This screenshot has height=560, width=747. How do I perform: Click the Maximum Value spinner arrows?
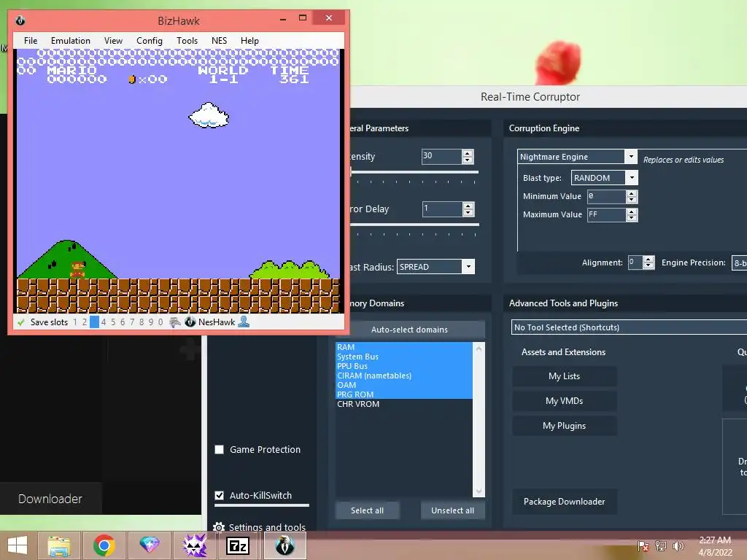[x=631, y=215]
